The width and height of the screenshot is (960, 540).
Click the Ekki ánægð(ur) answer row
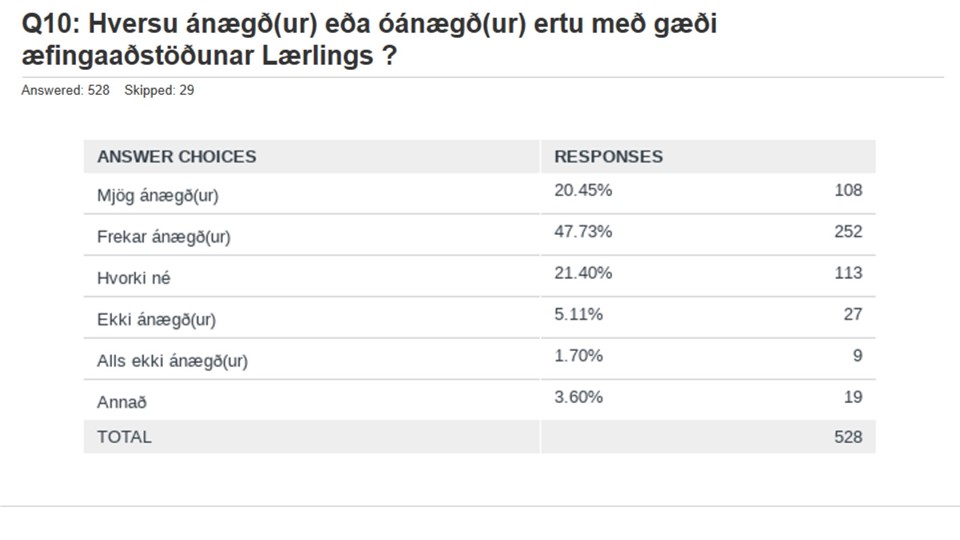[479, 317]
